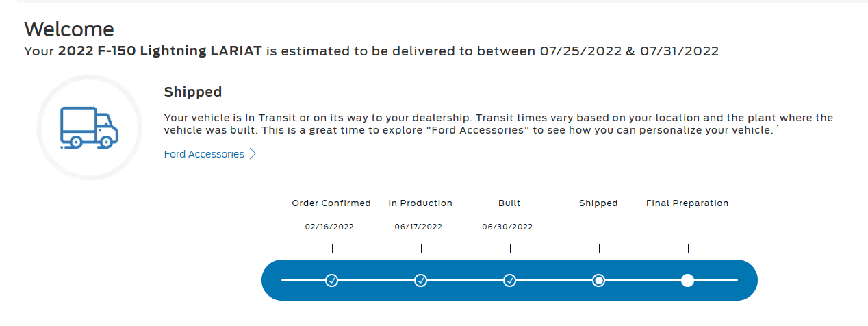This screenshot has height=326, width=868.
Task: Click the Shipped status heading
Action: [x=193, y=92]
